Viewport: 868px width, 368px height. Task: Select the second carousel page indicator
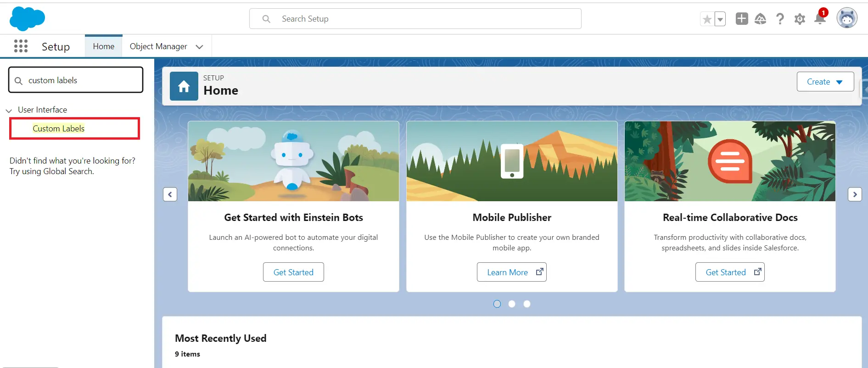coord(512,304)
